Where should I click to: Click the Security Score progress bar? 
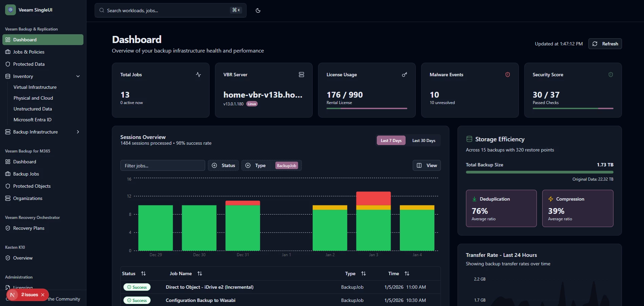point(573,108)
